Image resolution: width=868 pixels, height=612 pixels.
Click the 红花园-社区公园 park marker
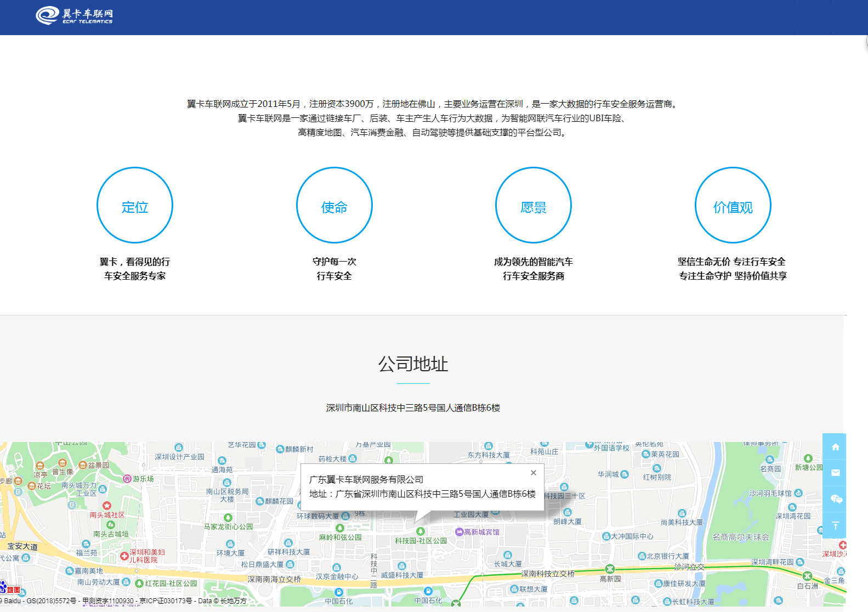[x=139, y=583]
